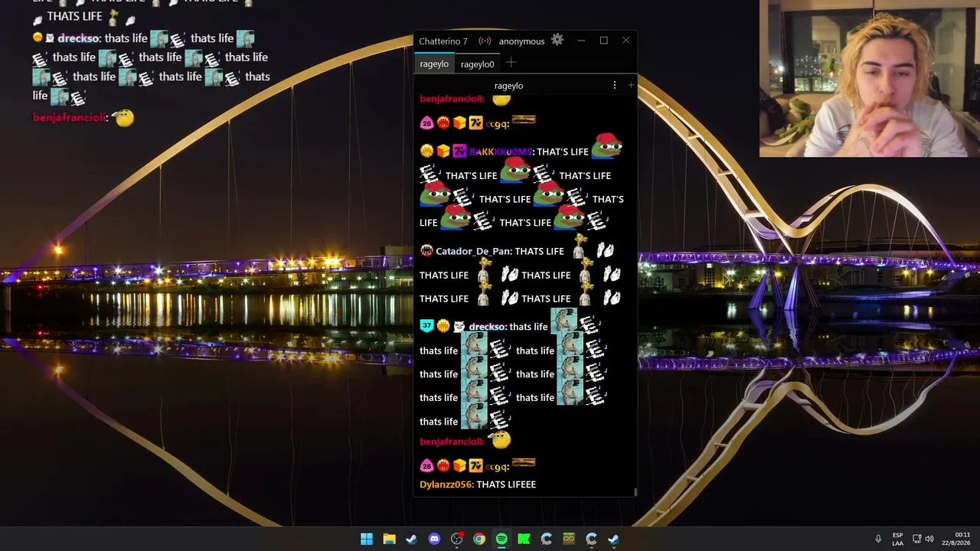980x551 pixels.
Task: Open network settings from the tray icon
Action: pos(916,539)
